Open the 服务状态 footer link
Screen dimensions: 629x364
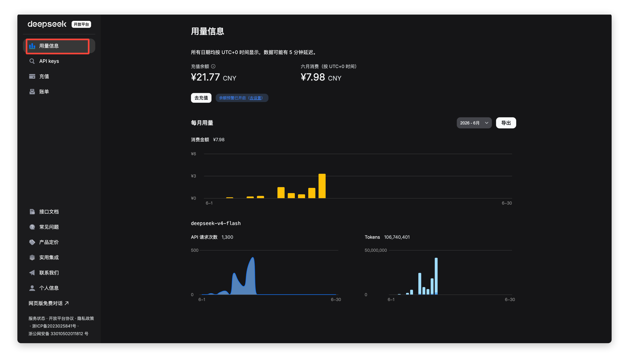[37, 318]
